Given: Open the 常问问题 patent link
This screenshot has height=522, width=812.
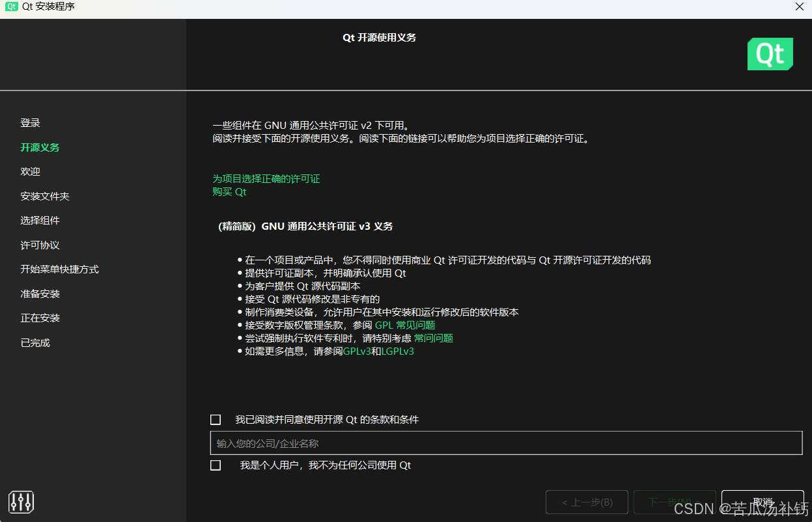Looking at the screenshot, I should click(434, 338).
